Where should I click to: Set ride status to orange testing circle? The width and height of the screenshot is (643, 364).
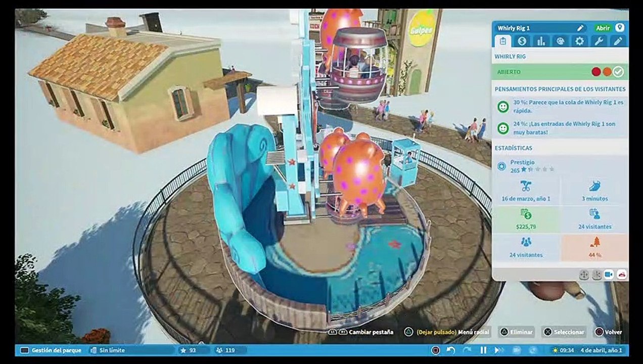tap(607, 72)
